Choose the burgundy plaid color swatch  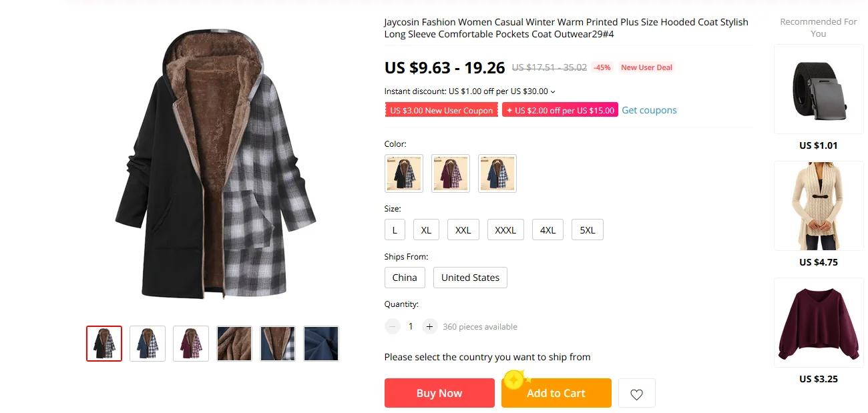[451, 173]
